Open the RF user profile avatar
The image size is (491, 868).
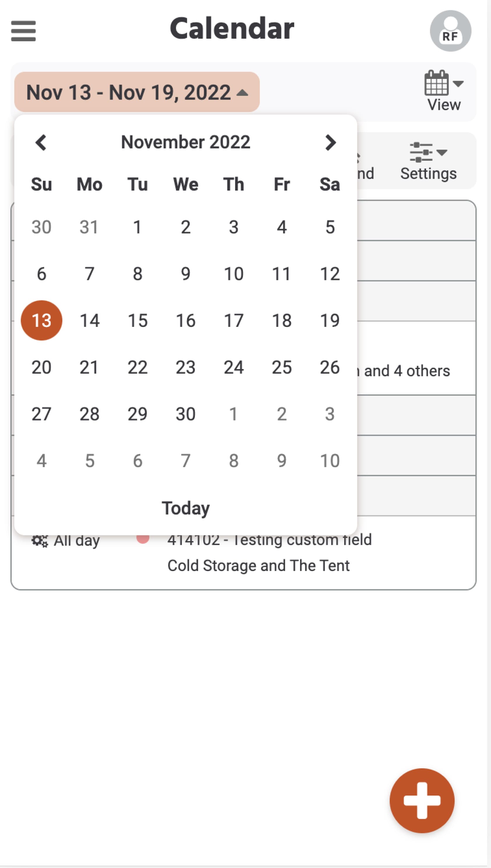pyautogui.click(x=450, y=31)
